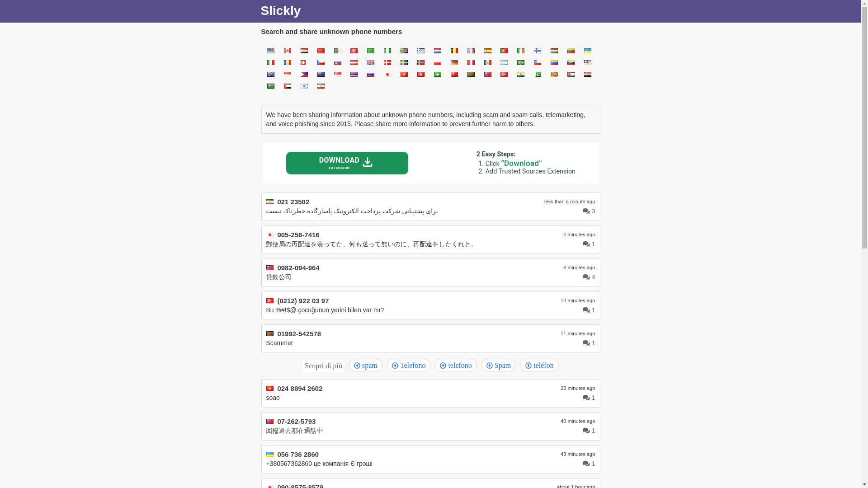Choose the Brazil flag icon
This screenshot has height=488, width=868.
(520, 62)
